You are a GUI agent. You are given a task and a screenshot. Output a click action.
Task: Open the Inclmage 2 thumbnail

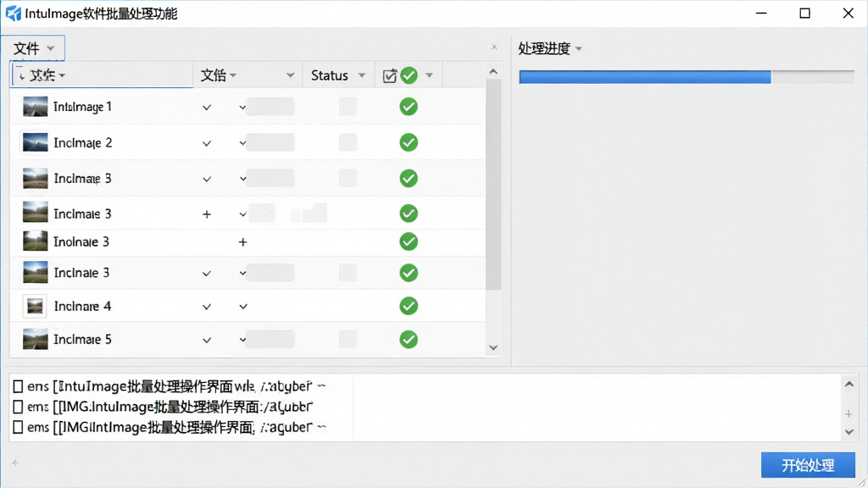point(35,142)
